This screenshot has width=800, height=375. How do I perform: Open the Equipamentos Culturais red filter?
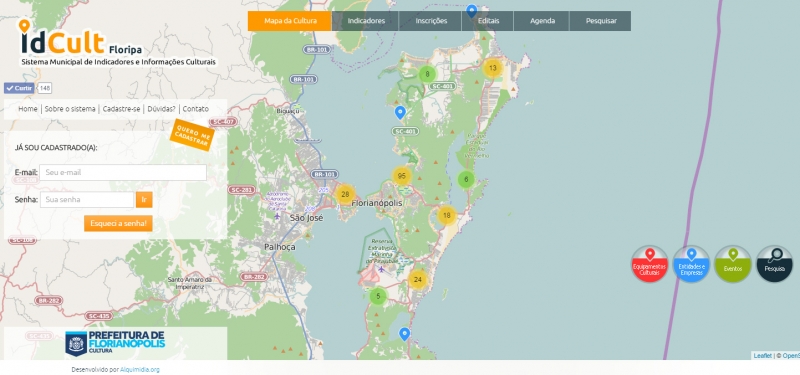(x=649, y=264)
